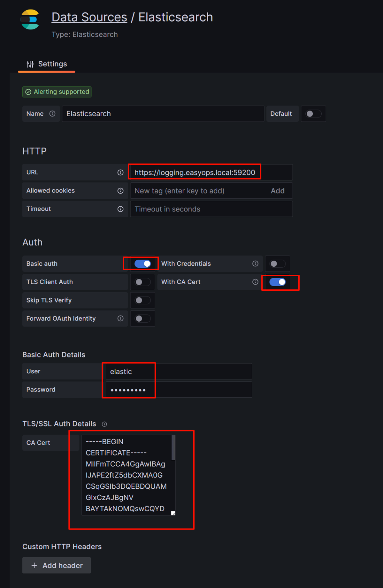Edit the User field containing elastic
Image resolution: width=383 pixels, height=588 pixels.
[x=179, y=372]
